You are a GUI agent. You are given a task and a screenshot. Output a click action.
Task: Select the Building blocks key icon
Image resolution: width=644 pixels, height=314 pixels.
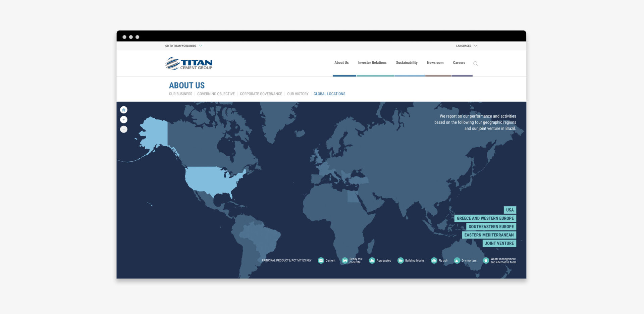400,260
